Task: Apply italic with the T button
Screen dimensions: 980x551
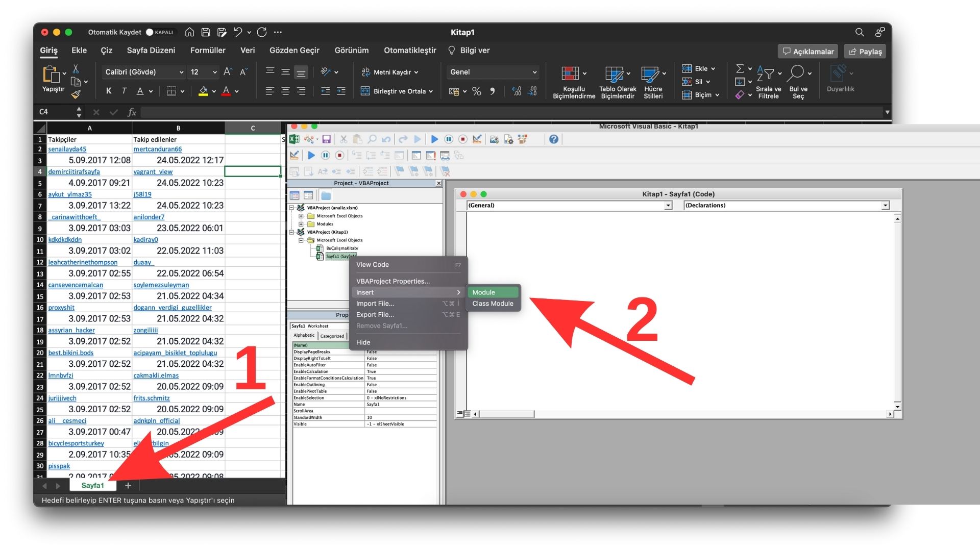Action: 124,91
